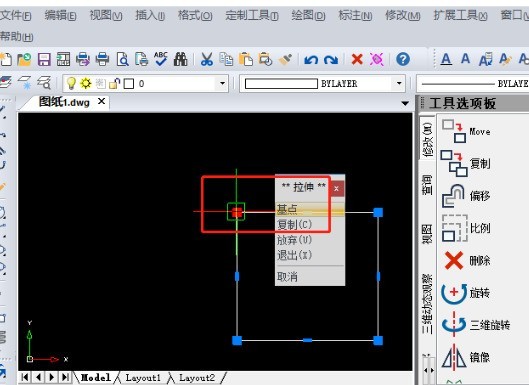
Task: Save the drawing with the floppy disk icon
Action: (x=44, y=59)
